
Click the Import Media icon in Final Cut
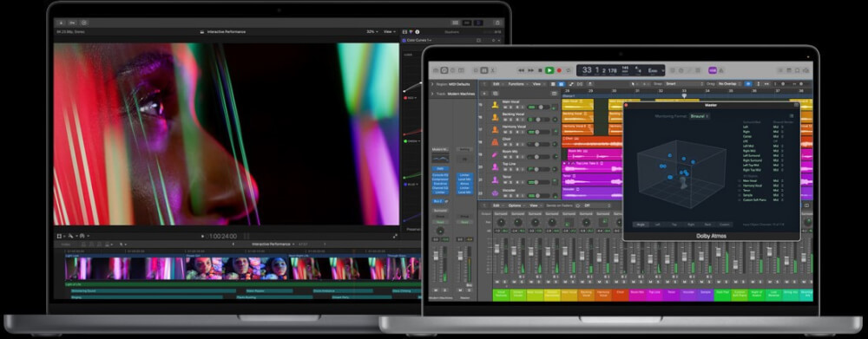[x=61, y=23]
